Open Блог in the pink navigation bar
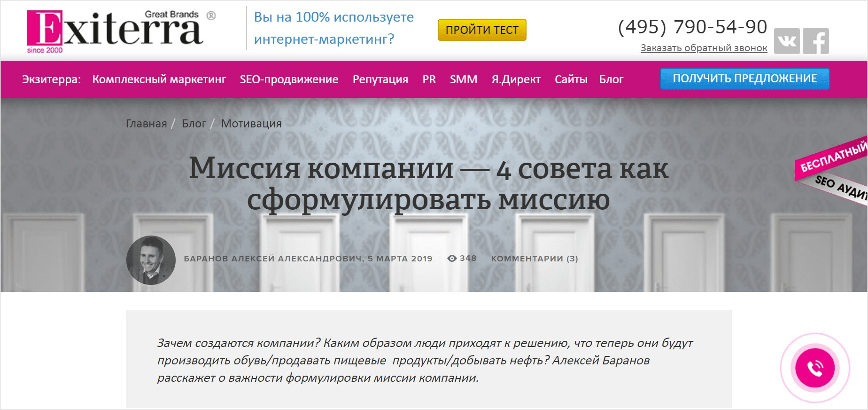The width and height of the screenshot is (868, 410). click(x=611, y=79)
